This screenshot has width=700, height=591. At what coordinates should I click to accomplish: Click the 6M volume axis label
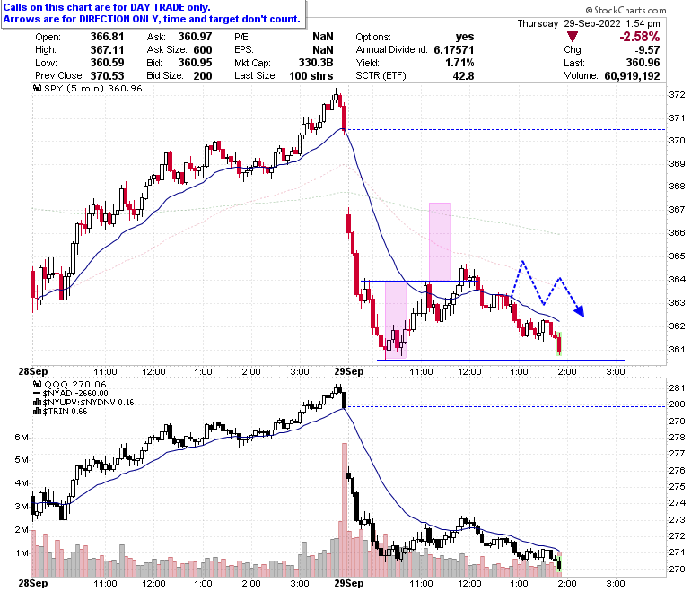22,437
